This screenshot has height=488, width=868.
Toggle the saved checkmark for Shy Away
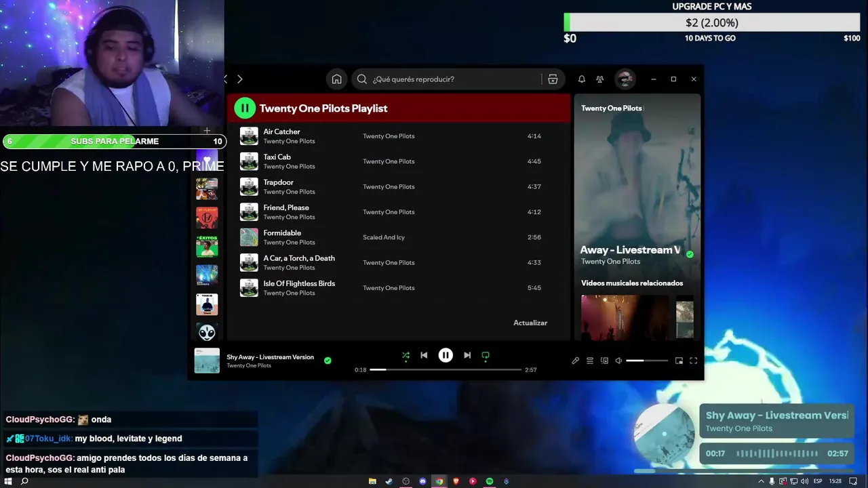328,361
